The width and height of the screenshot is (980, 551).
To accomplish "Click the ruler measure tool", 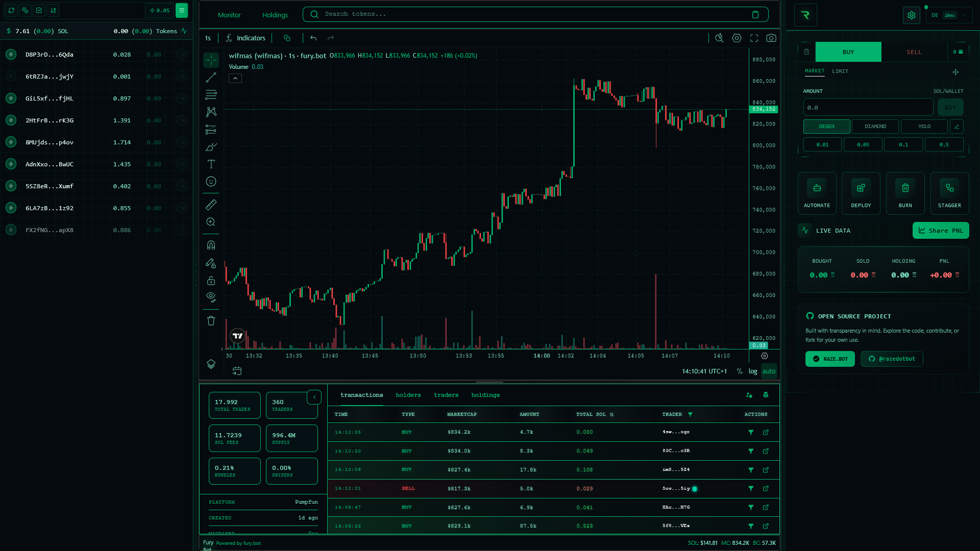I will coord(211,205).
